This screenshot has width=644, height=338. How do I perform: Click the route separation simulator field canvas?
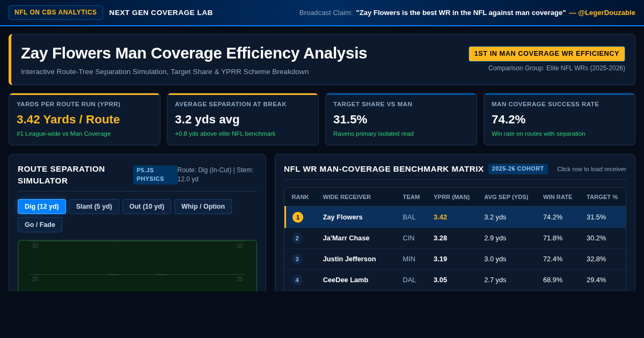coord(137,266)
